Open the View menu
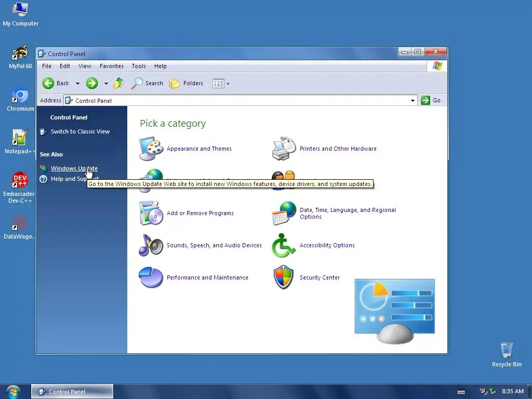Viewport: 532px width, 399px height. [85, 66]
